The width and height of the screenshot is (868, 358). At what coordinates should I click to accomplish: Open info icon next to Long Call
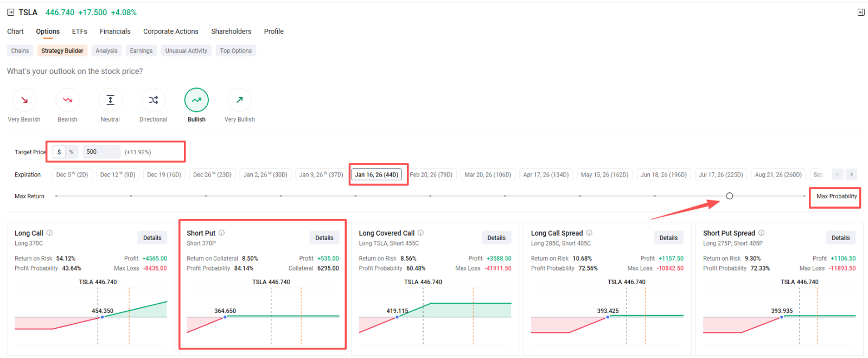pyautogui.click(x=49, y=233)
